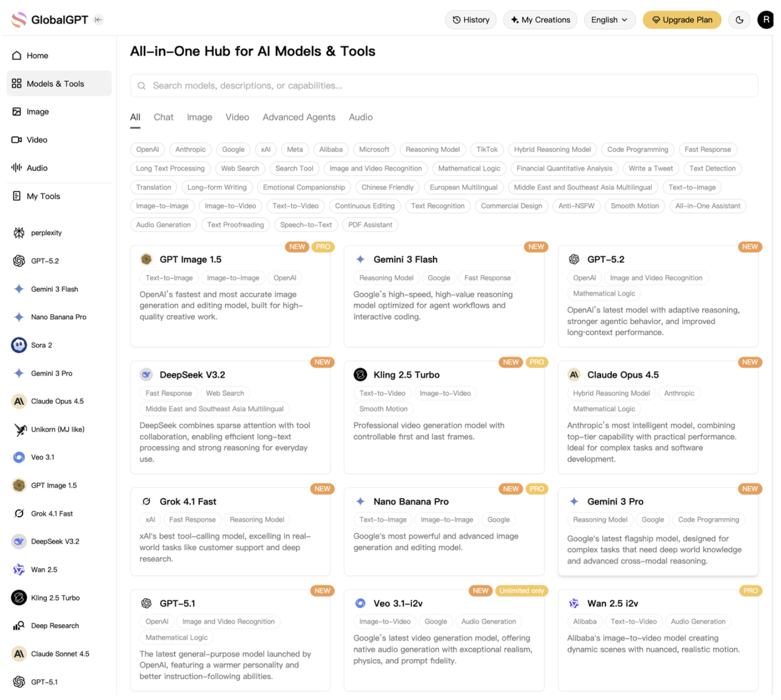The image size is (781, 700).
Task: Switch to the Video tab
Action: pyautogui.click(x=238, y=117)
